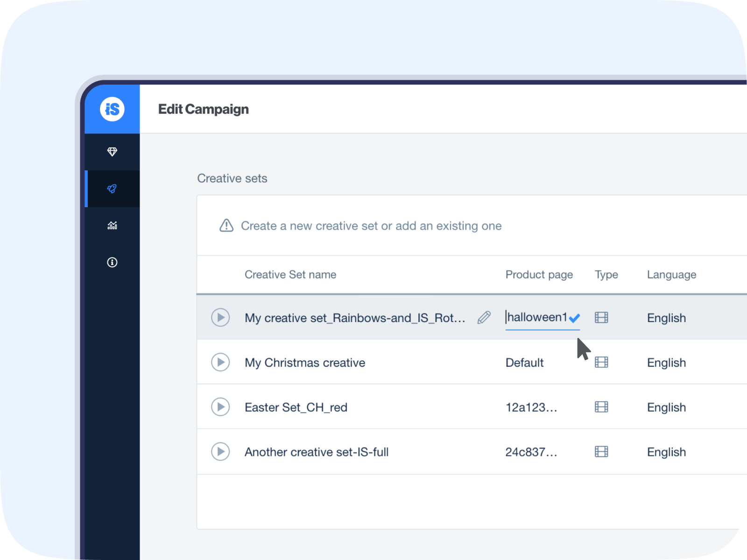The width and height of the screenshot is (747, 560).
Task: Select the rocket campaigns sidebar icon
Action: 112,189
